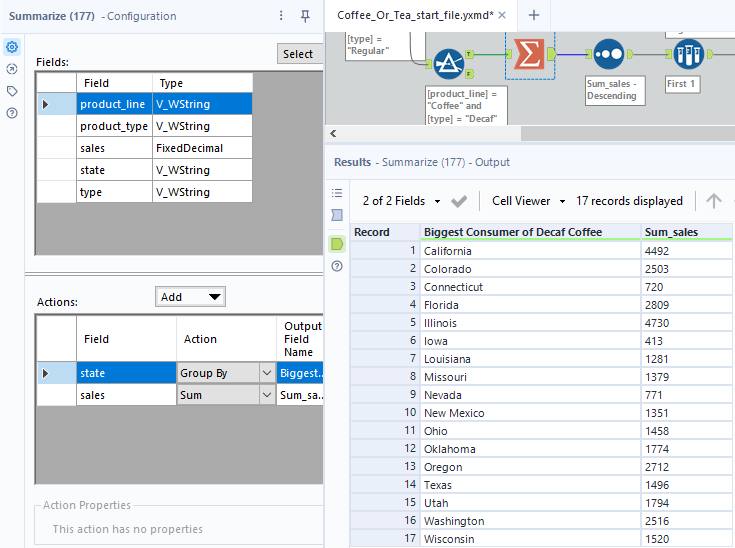Show Results metadata icon
The width and height of the screenshot is (735, 548).
337,215
